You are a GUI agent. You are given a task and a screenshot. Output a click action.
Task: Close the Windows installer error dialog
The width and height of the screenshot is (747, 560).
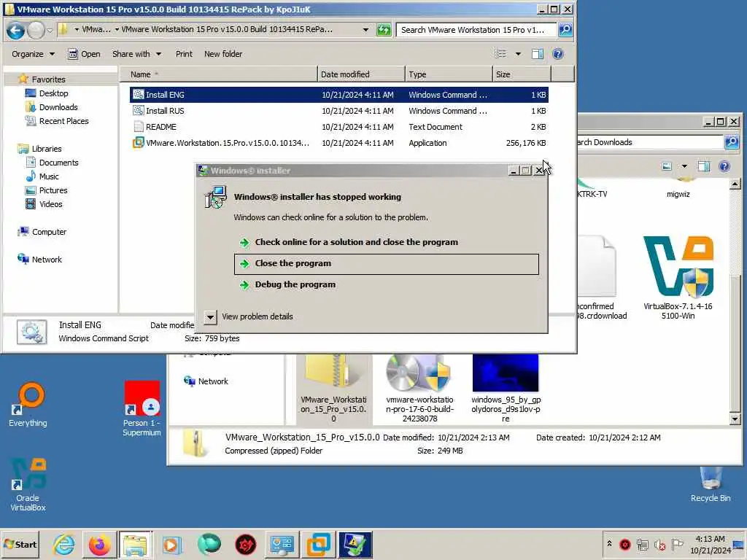[539, 171]
